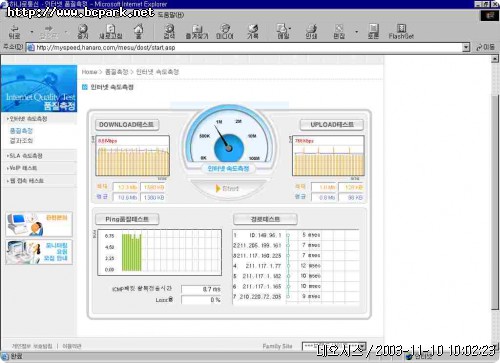Open the Edit (편집) button dropdown arrow
The image size is (500, 363).
[x=357, y=32]
